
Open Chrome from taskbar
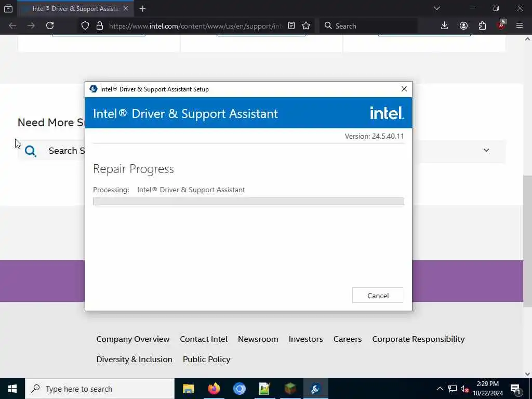[239, 389]
